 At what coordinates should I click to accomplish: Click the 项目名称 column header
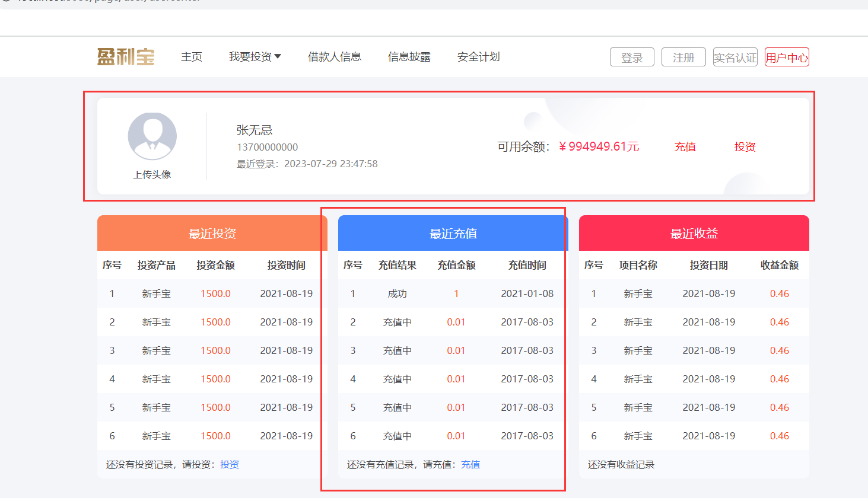(x=638, y=266)
